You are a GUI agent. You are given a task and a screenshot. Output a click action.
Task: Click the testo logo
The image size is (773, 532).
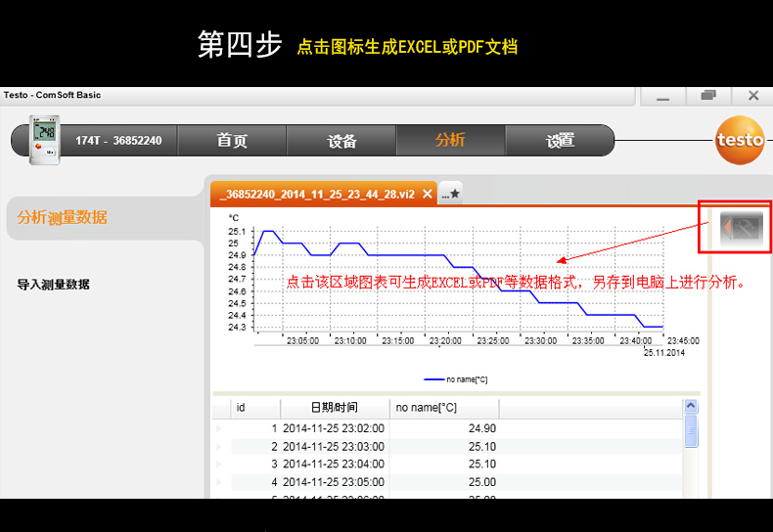click(738, 141)
